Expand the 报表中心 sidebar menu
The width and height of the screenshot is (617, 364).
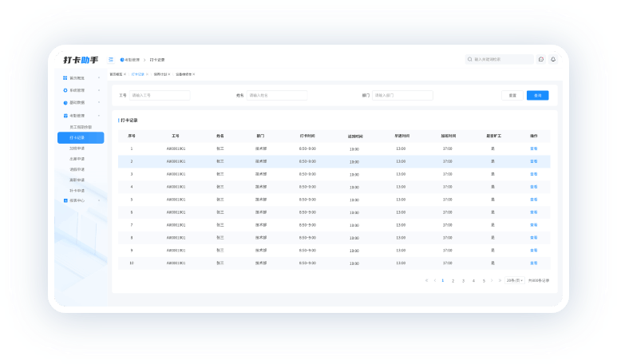pyautogui.click(x=98, y=200)
